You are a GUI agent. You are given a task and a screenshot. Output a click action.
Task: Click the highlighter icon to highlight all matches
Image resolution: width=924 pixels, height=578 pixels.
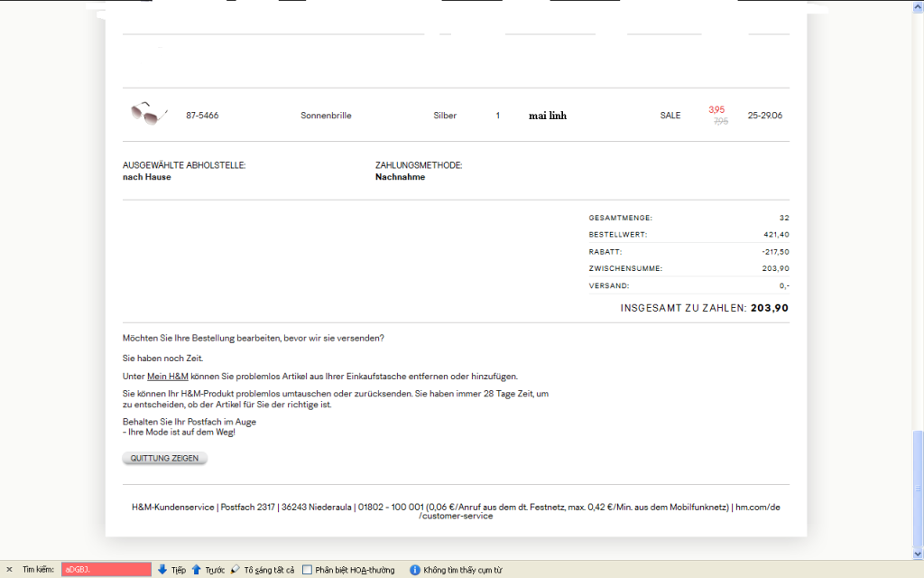point(235,570)
